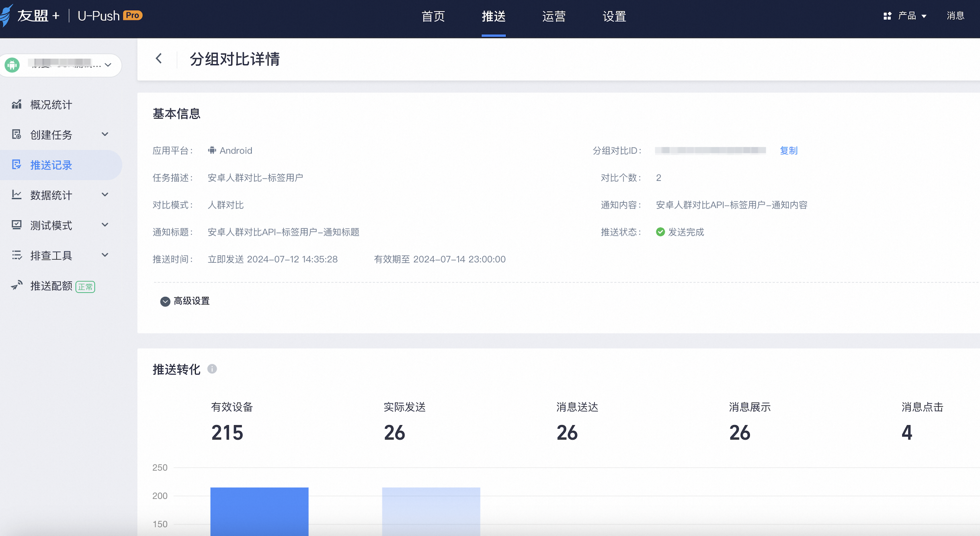The height and width of the screenshot is (536, 980).
Task: Click the back arrow next to 分组对比详情
Action: coord(159,59)
